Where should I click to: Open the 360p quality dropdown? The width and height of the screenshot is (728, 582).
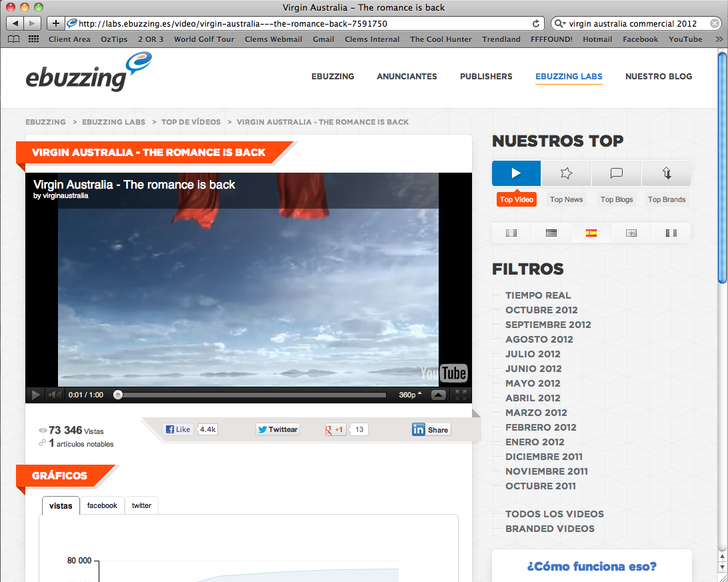(410, 395)
